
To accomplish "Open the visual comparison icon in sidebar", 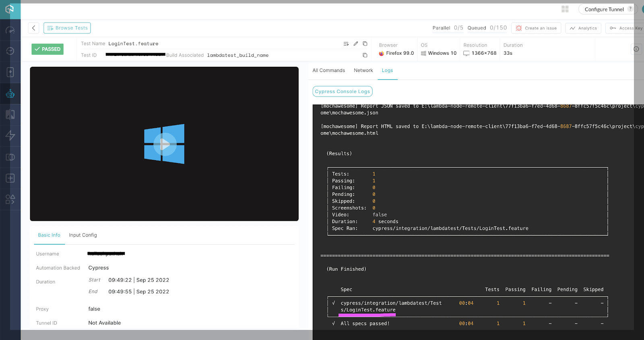I will click(10, 115).
